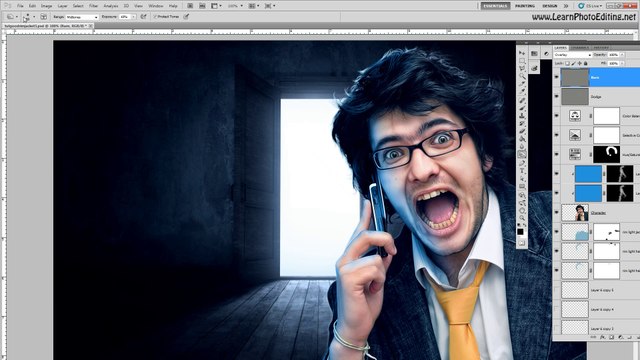This screenshot has height=360, width=640.
Task: Toggle Quick Mask mode button
Action: point(522,243)
